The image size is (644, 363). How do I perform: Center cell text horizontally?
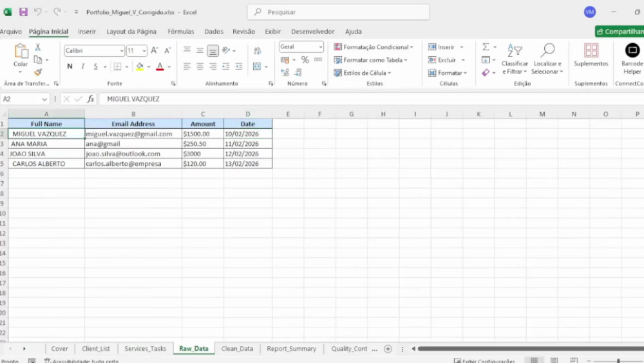point(200,66)
